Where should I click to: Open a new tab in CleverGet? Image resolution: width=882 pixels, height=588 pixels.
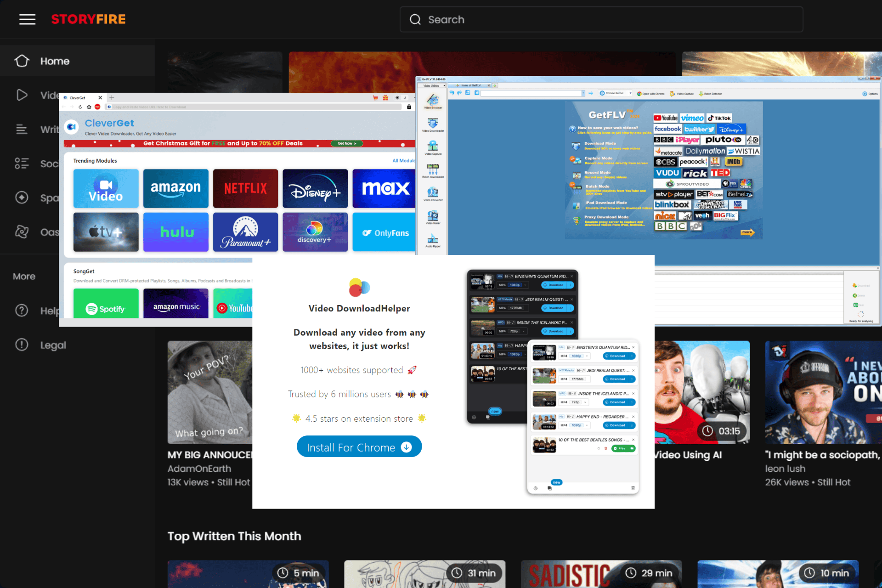pyautogui.click(x=112, y=98)
